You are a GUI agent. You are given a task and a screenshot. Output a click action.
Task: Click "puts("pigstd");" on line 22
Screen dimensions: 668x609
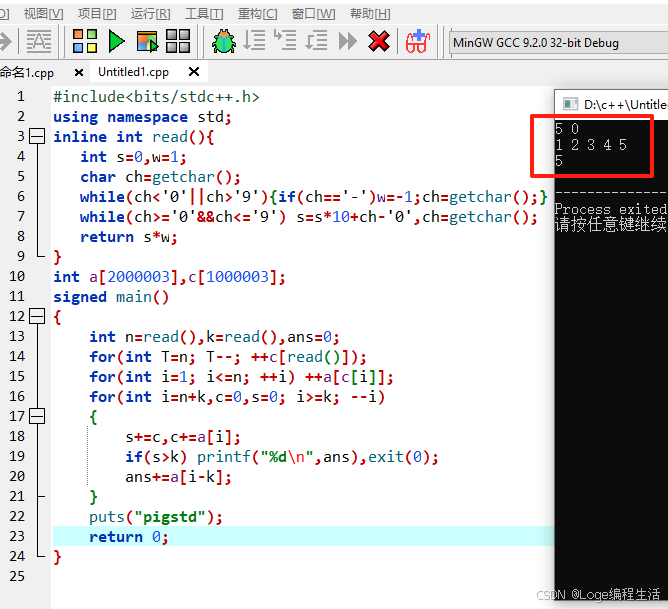pyautogui.click(x=156, y=517)
